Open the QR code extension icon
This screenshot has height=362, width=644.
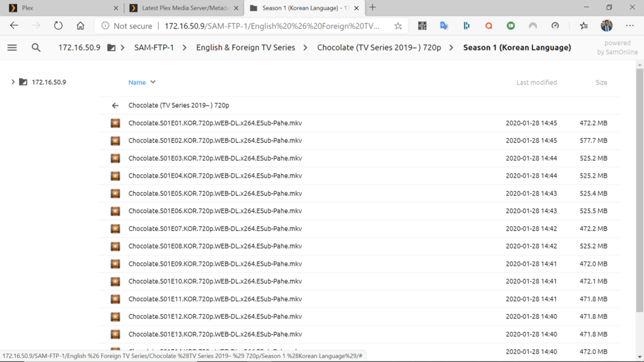coord(422,25)
